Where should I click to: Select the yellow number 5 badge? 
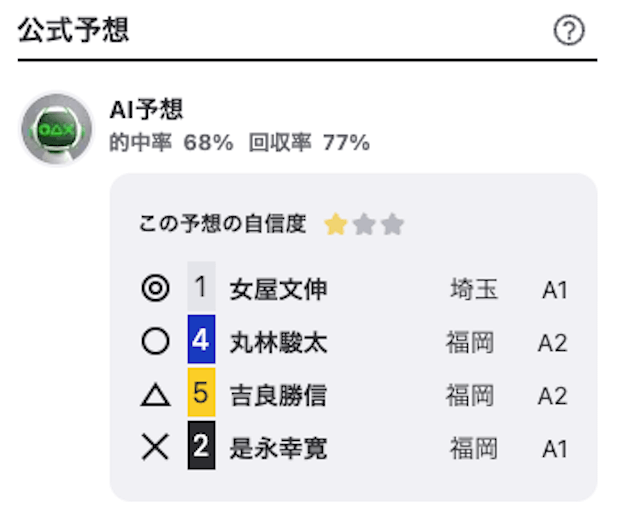pyautogui.click(x=201, y=392)
